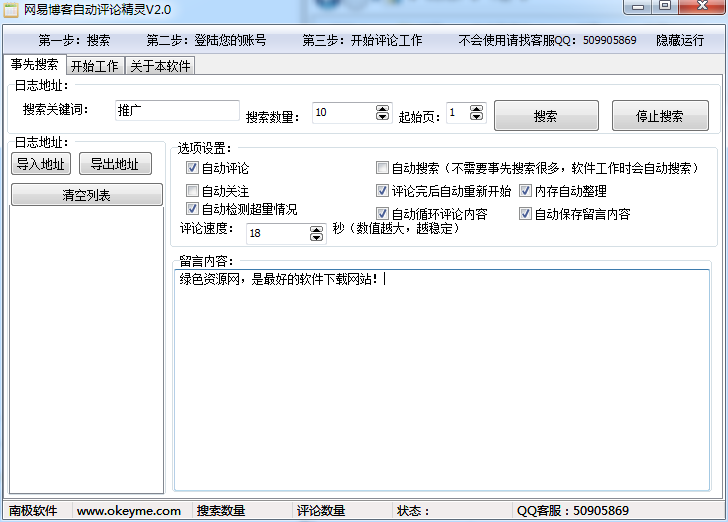Click the 停止搜索 button
The height and width of the screenshot is (522, 728).
point(660,116)
